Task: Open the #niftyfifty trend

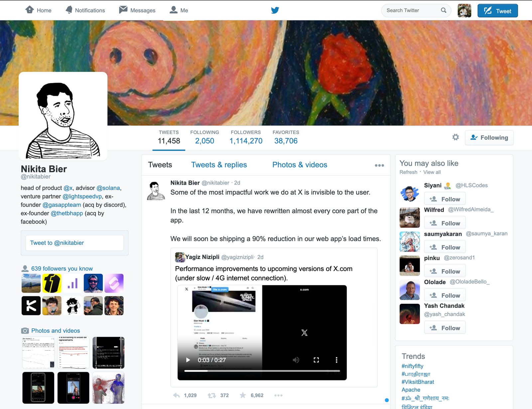Action: tap(412, 366)
